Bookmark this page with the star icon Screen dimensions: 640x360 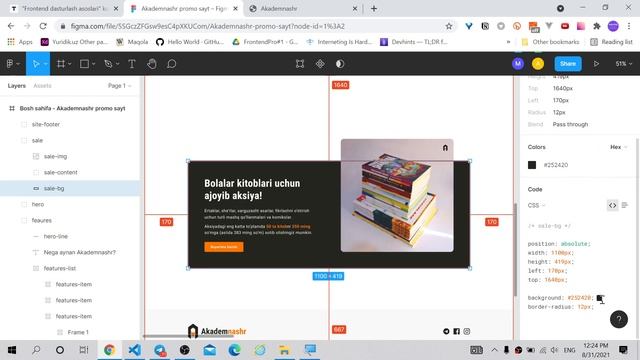coord(449,26)
